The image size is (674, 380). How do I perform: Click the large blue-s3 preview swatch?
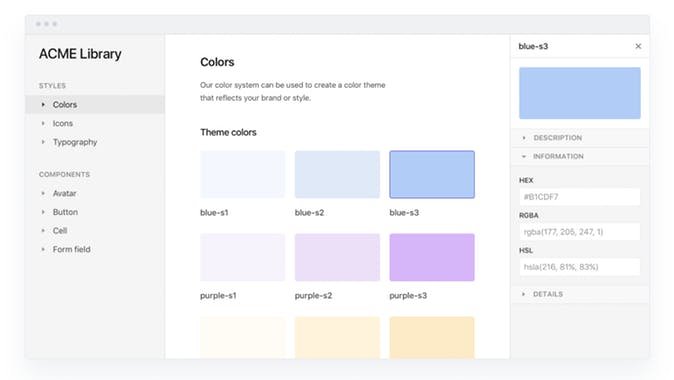click(x=579, y=93)
